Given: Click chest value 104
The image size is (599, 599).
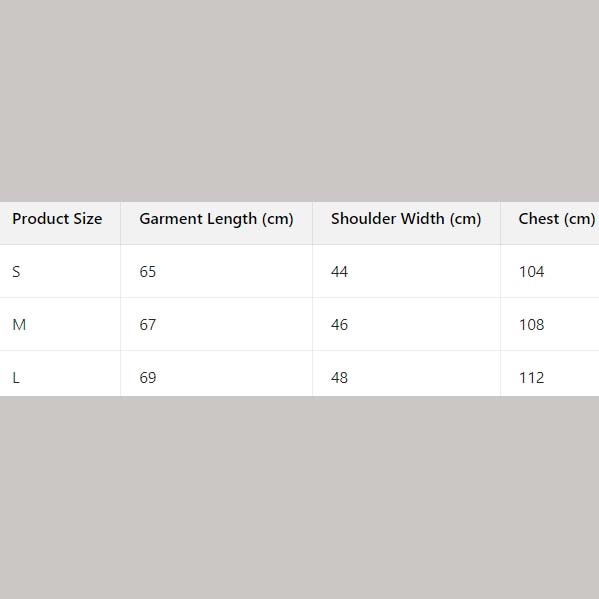Looking at the screenshot, I should pos(531,272).
